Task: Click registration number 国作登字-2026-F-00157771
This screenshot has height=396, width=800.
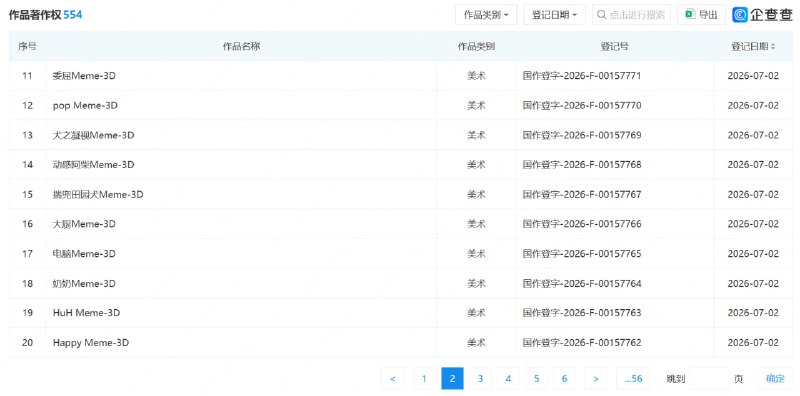Action: point(582,76)
